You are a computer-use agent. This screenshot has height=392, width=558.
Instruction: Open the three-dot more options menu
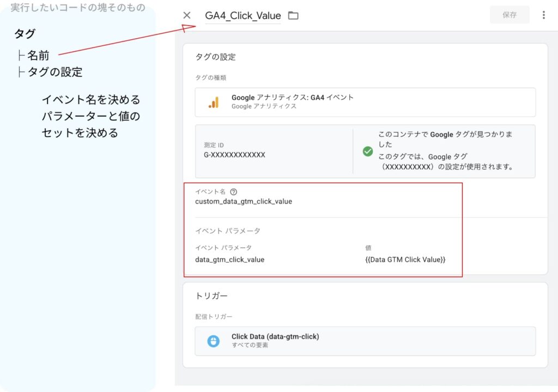click(543, 15)
